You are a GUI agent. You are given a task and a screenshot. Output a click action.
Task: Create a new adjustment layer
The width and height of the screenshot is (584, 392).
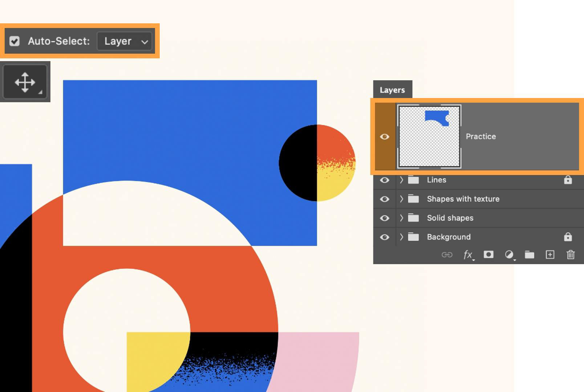509,254
